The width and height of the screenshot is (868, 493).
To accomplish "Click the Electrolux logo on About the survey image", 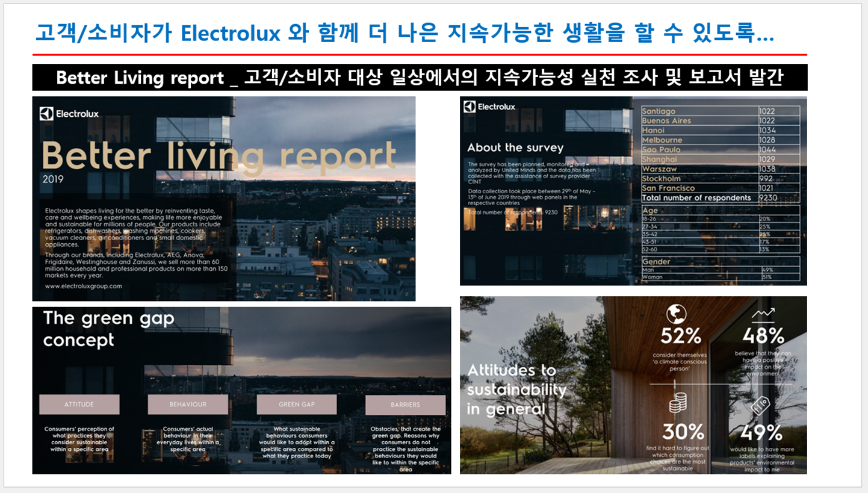I will [489, 107].
